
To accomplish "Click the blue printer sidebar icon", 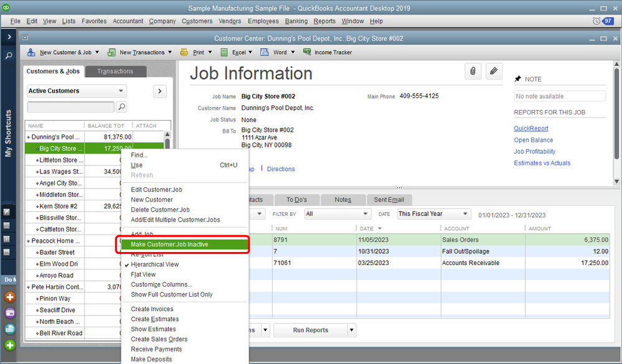I will click(10, 329).
